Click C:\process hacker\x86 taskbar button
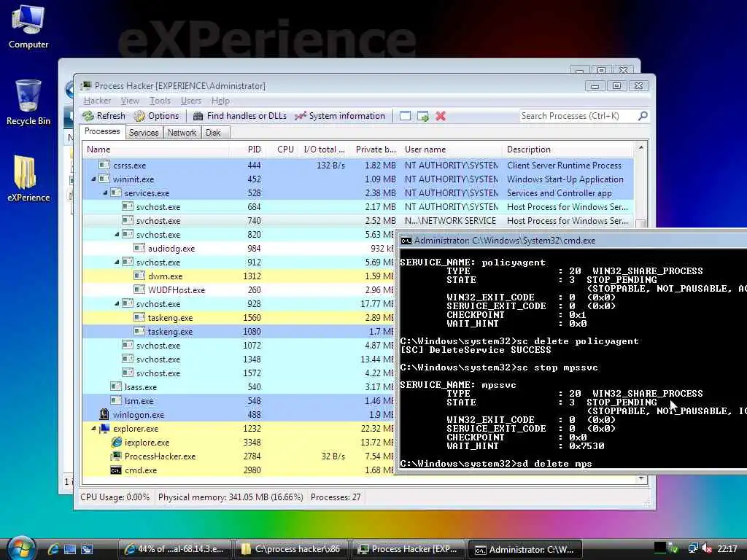Screen dimensions: 747x560 pos(291,549)
